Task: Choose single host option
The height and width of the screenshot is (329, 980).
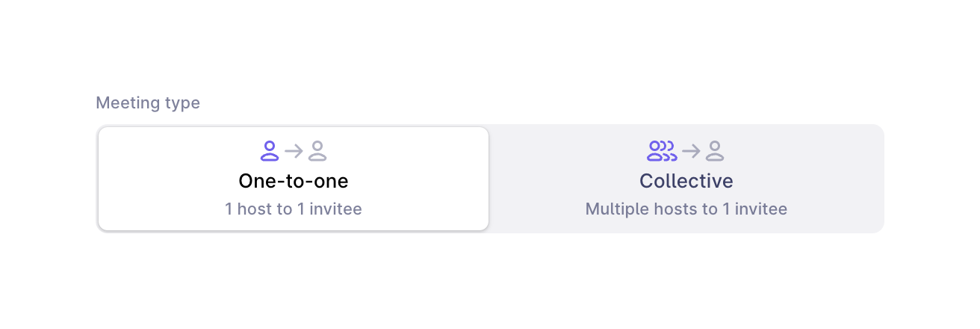Action: (x=294, y=179)
